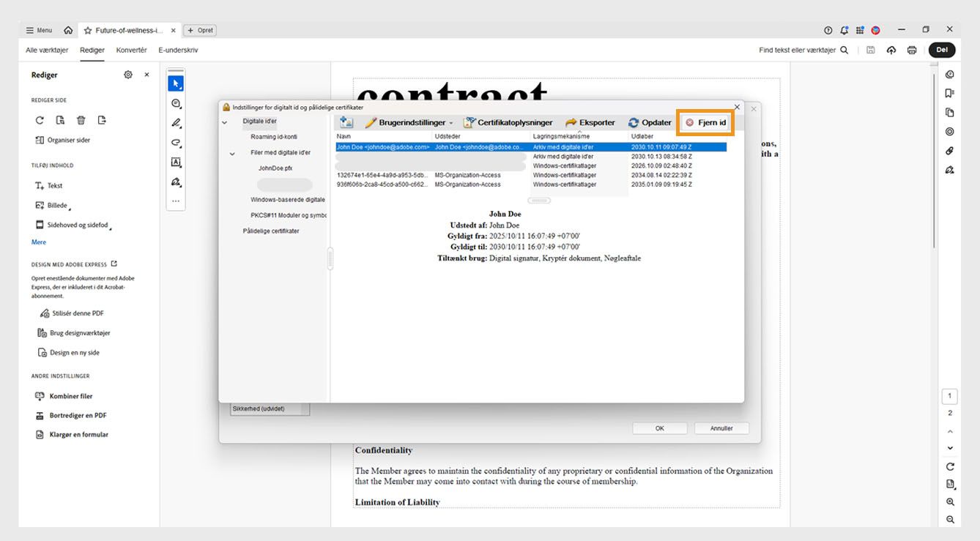Click the Del share button

pyautogui.click(x=942, y=50)
